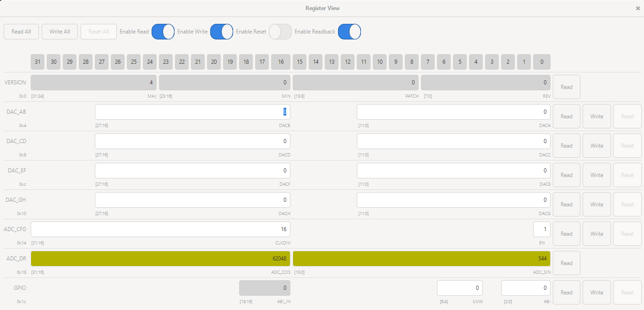Write the GPIO register

click(596, 293)
